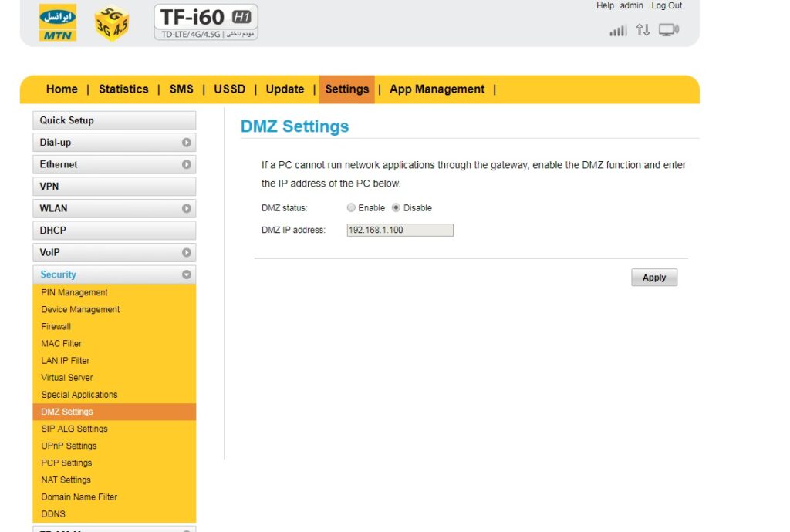
Task: Open the Statistics tab
Action: click(123, 89)
